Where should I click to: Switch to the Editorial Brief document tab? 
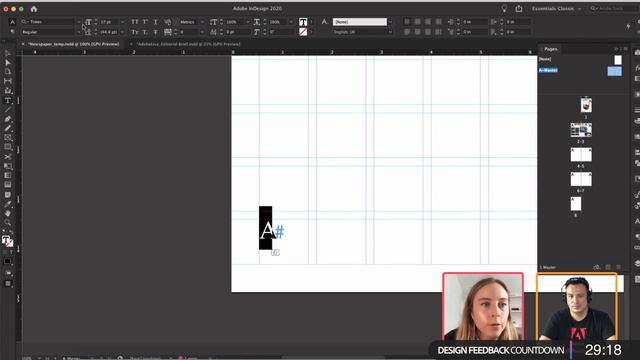[x=189, y=44]
